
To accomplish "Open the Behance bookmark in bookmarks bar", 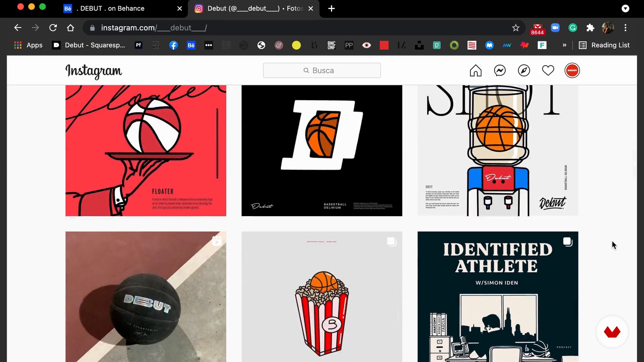I will 191,45.
